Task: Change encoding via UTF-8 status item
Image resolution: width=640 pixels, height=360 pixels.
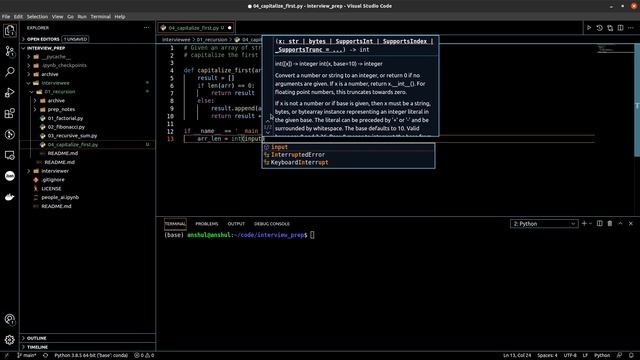Action: [570, 356]
